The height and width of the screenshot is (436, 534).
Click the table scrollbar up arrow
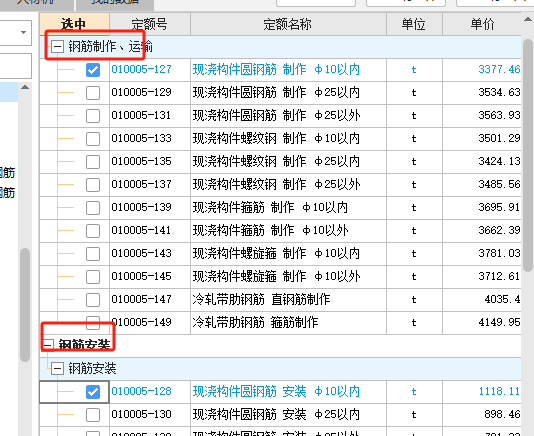point(528,20)
